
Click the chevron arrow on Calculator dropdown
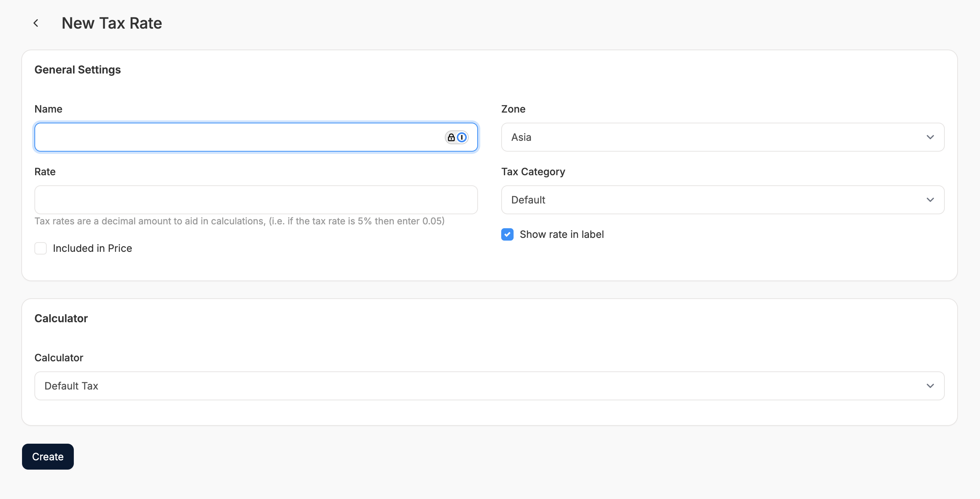click(930, 386)
